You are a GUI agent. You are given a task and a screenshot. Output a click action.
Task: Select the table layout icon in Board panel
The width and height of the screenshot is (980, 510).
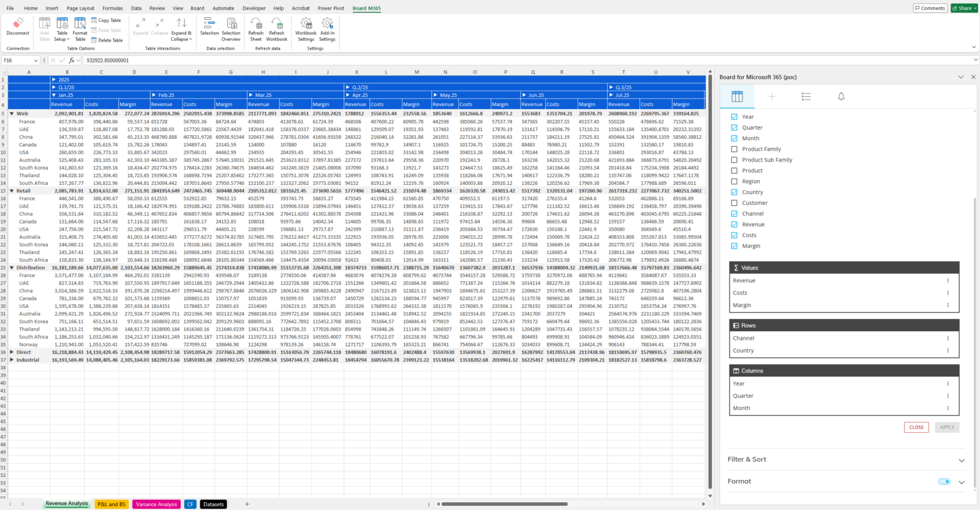click(x=737, y=97)
